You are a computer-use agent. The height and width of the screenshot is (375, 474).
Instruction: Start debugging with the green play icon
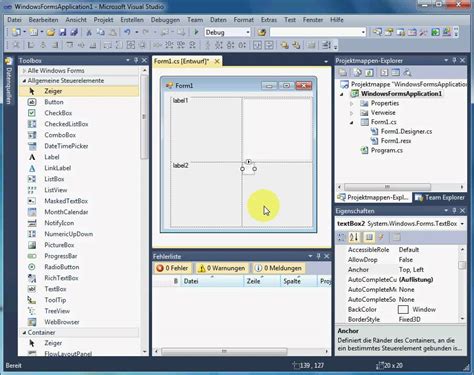click(196, 32)
